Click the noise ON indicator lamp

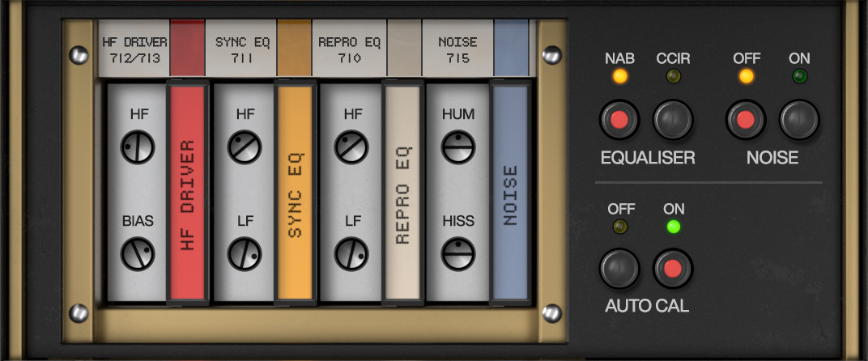click(799, 76)
